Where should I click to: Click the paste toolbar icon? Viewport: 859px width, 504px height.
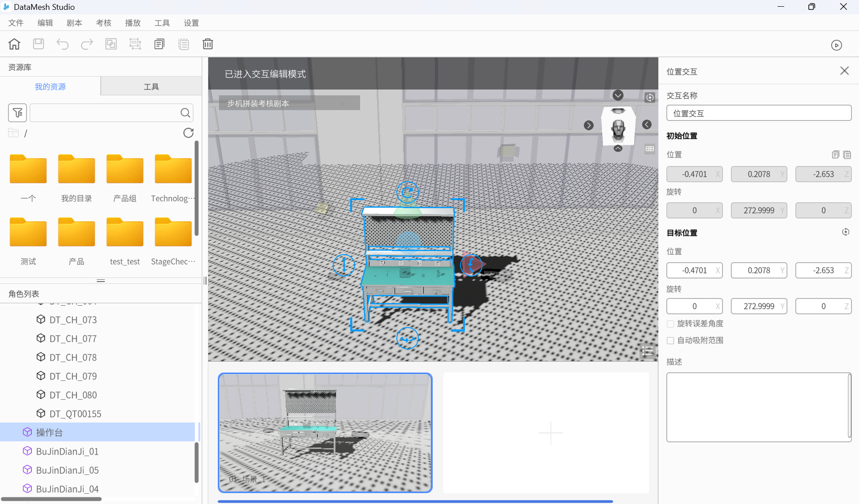click(x=184, y=44)
